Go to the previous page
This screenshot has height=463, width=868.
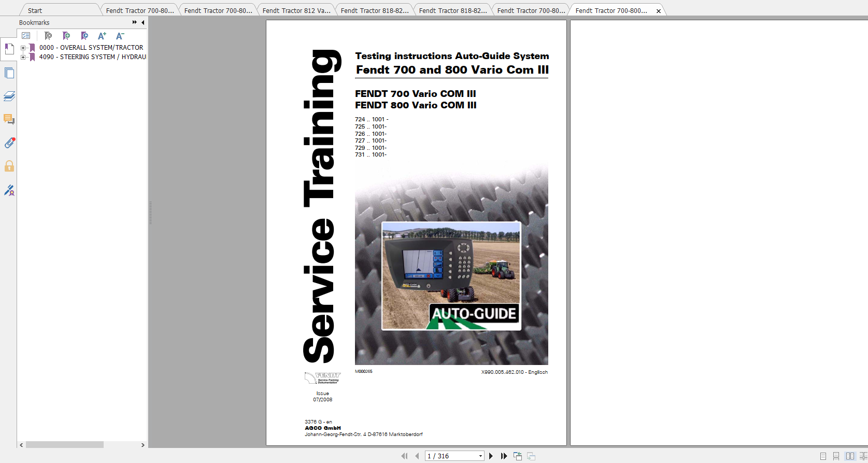[x=417, y=456]
